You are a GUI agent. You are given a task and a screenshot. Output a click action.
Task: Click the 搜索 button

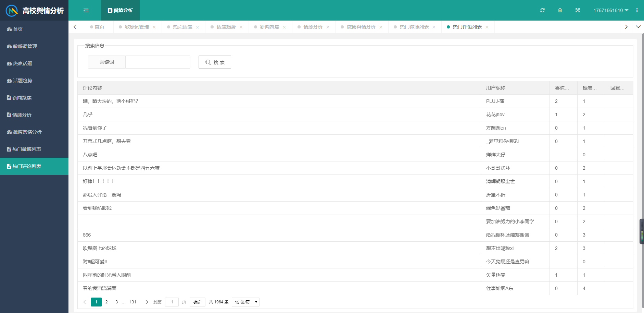coord(215,62)
